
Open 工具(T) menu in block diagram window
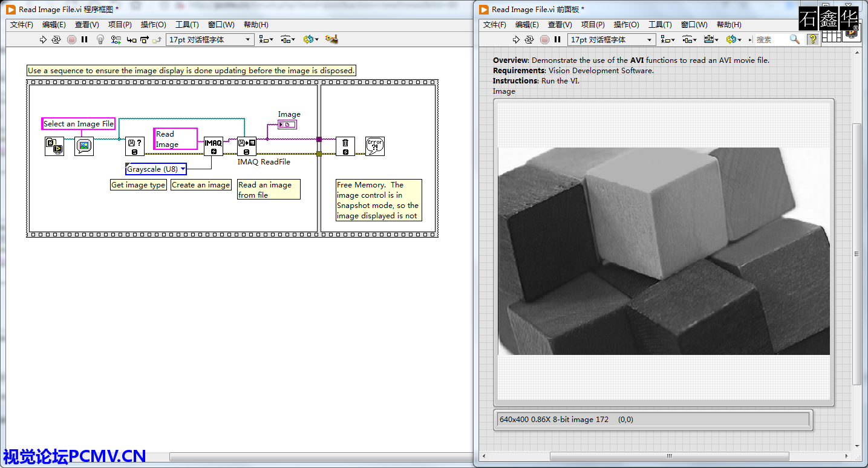click(187, 25)
